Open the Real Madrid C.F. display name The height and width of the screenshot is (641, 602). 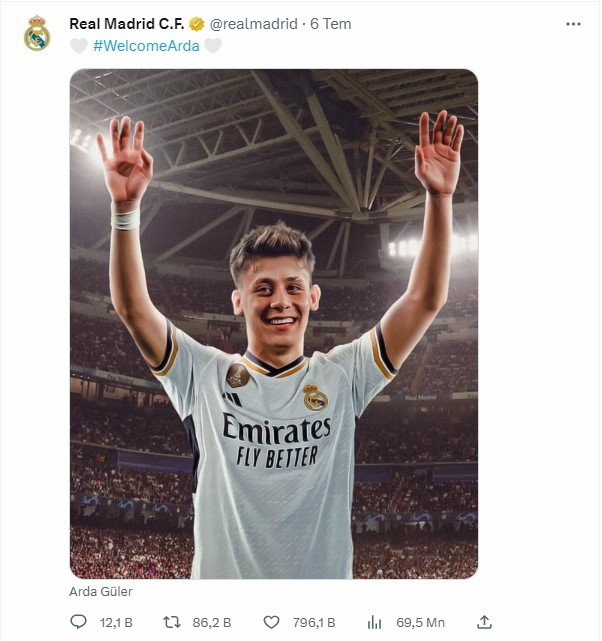click(x=126, y=23)
